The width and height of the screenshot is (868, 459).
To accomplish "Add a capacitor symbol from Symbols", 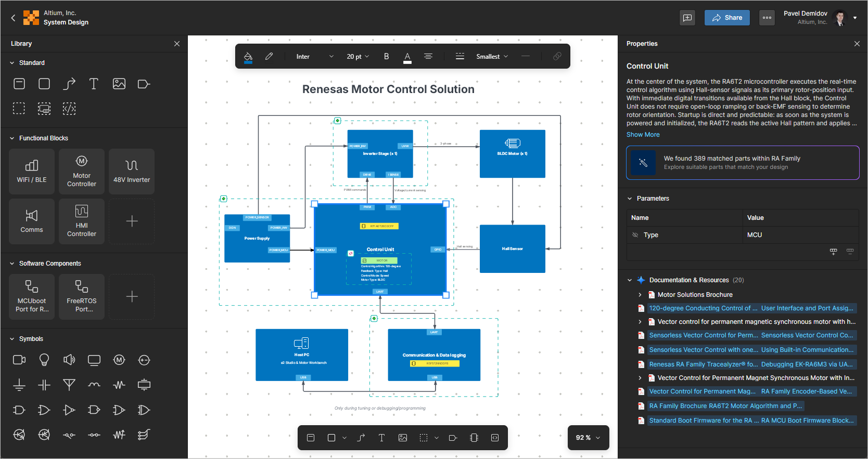I will click(x=44, y=385).
